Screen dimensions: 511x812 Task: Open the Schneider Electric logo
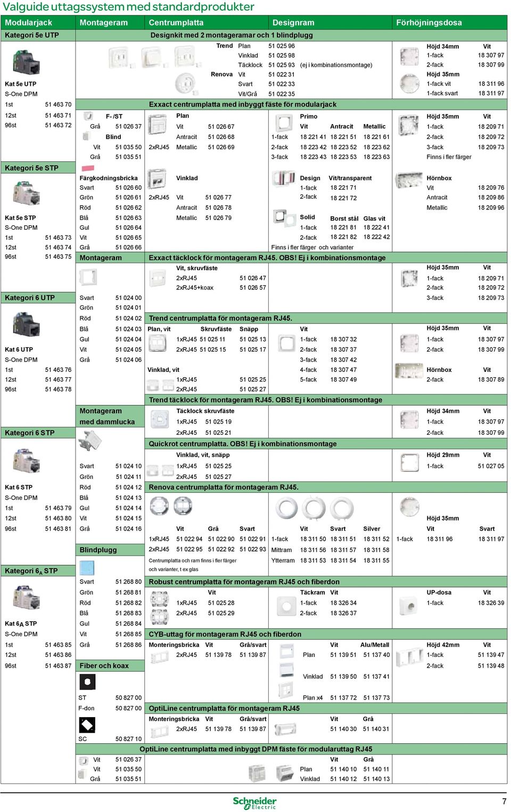254,802
